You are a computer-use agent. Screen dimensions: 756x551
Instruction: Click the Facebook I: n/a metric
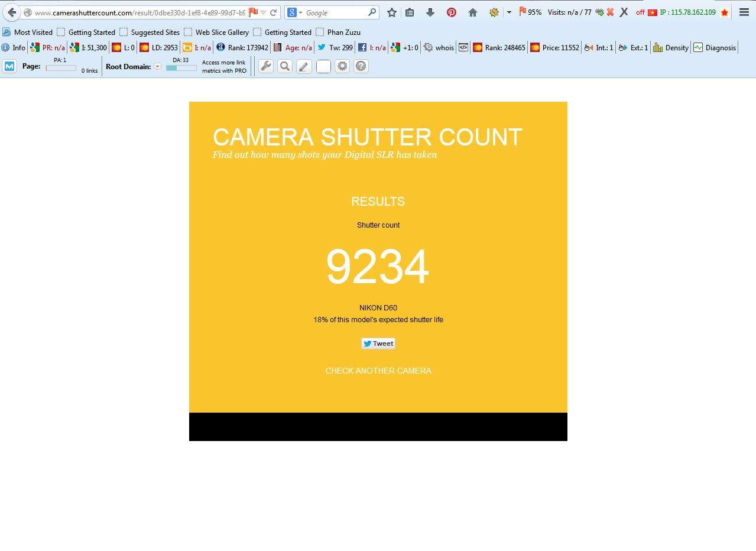point(372,48)
